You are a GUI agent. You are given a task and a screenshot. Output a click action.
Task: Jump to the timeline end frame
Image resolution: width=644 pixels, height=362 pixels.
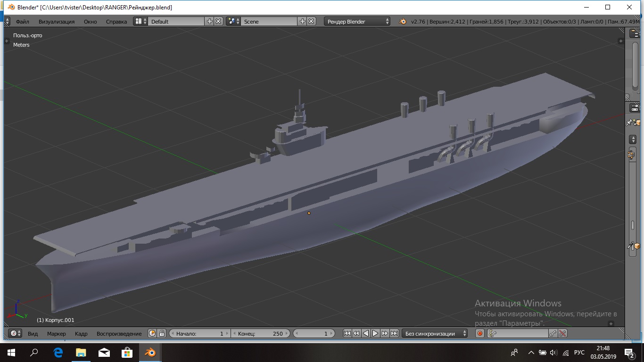(x=395, y=333)
